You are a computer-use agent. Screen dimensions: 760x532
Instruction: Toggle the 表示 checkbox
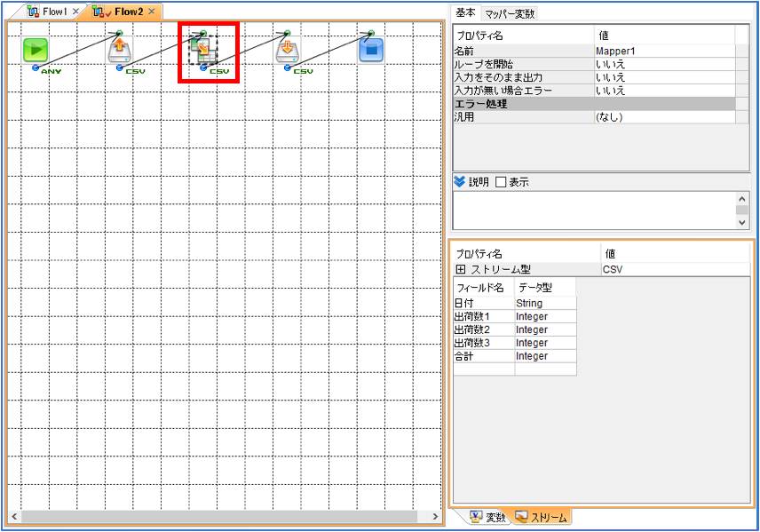(x=501, y=182)
